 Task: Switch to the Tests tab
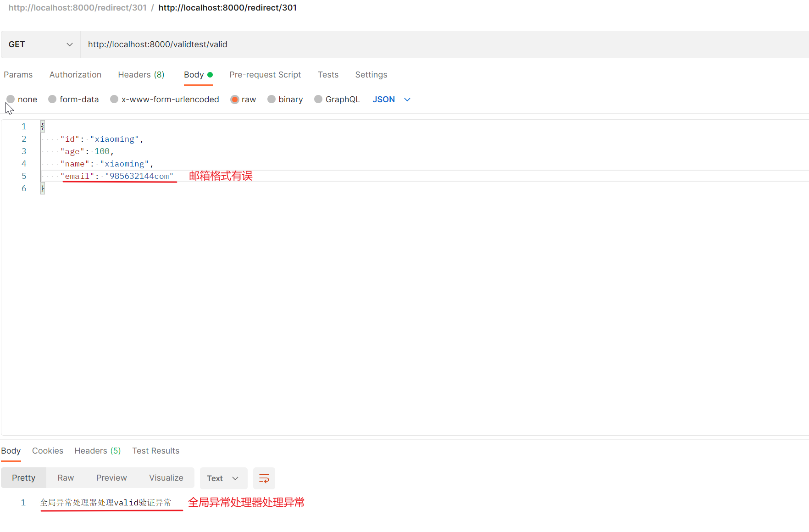tap(328, 75)
